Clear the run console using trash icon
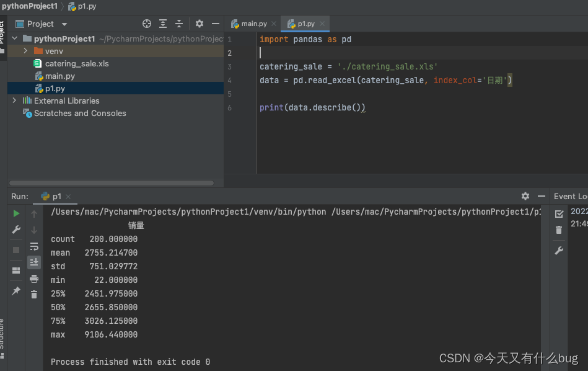 click(34, 293)
